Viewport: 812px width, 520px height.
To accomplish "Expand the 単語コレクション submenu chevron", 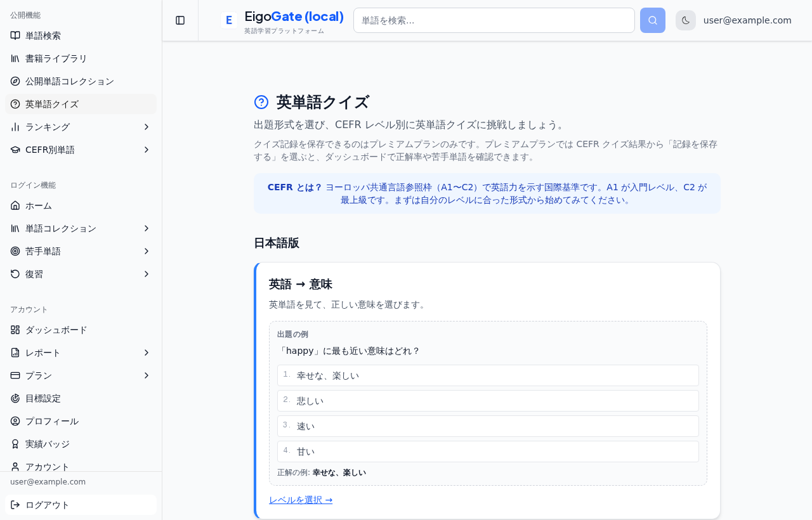I will click(x=147, y=228).
